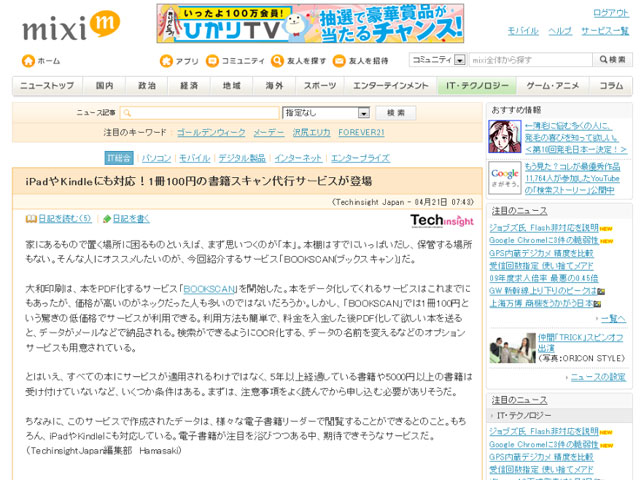Click the camera icon beside GW 新幹線 headline
Image resolution: width=640 pixels, height=480 pixels.
click(x=601, y=291)
